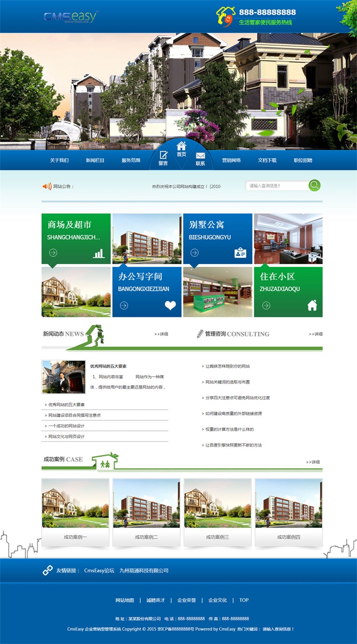Expand 成功案例 section via its >>详细 link

pyautogui.click(x=313, y=462)
